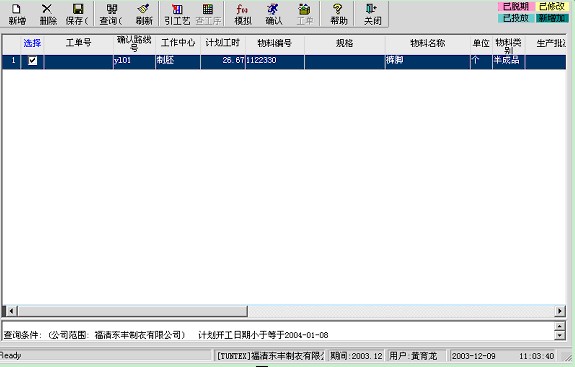The image size is (575, 367).
Task: Click the 26.67 planned hours cell
Action: point(223,61)
